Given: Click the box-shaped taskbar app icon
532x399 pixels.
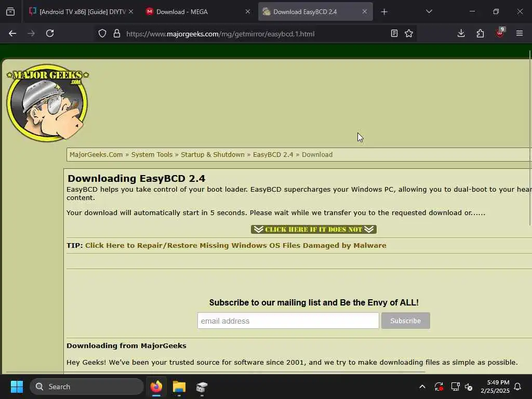Looking at the screenshot, I should 202,387.
